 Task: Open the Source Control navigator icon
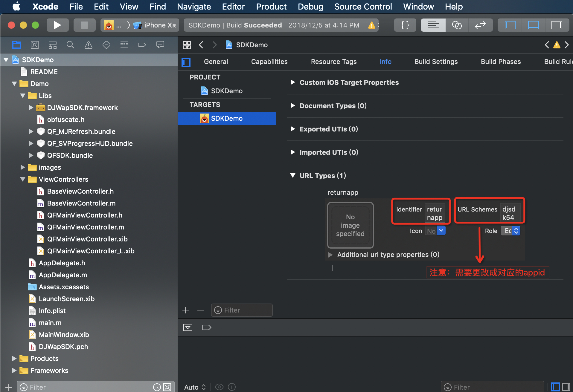35,45
